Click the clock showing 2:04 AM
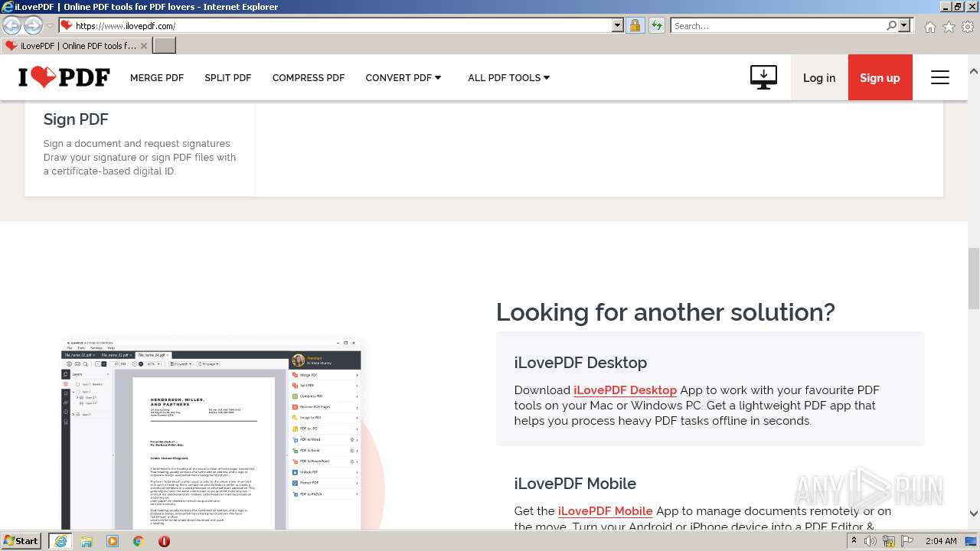 pyautogui.click(x=940, y=541)
